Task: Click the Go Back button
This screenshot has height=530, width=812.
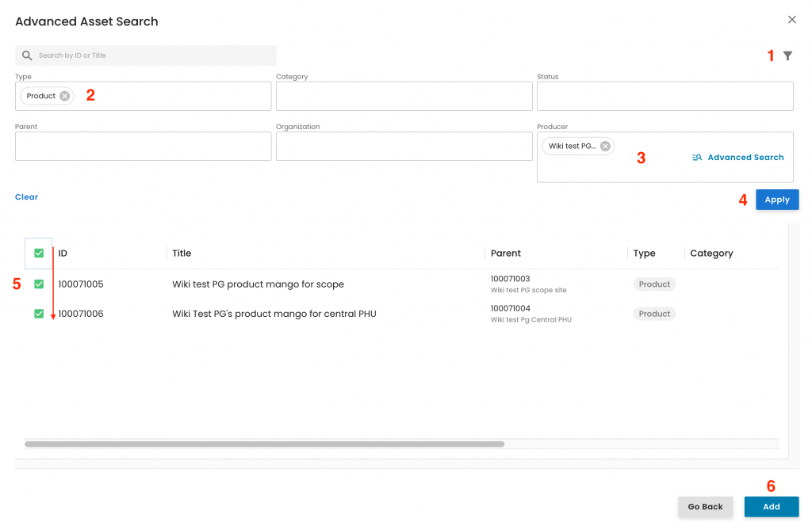Action: [x=705, y=507]
